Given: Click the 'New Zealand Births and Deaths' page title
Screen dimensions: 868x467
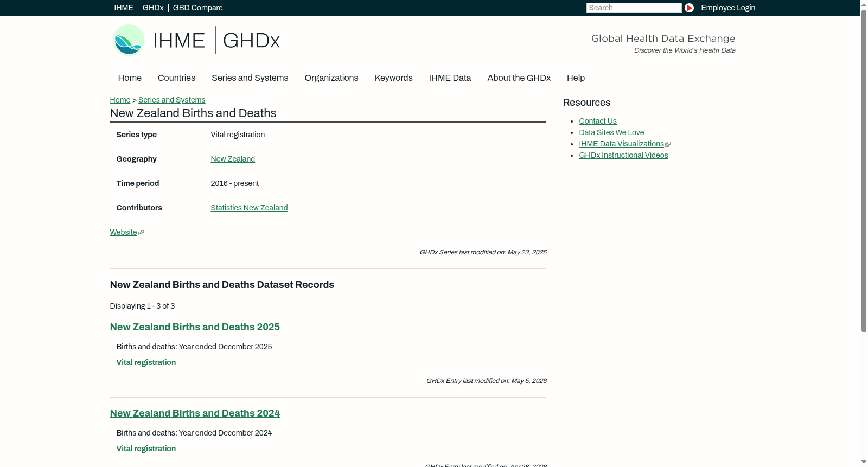Looking at the screenshot, I should click(x=193, y=113).
